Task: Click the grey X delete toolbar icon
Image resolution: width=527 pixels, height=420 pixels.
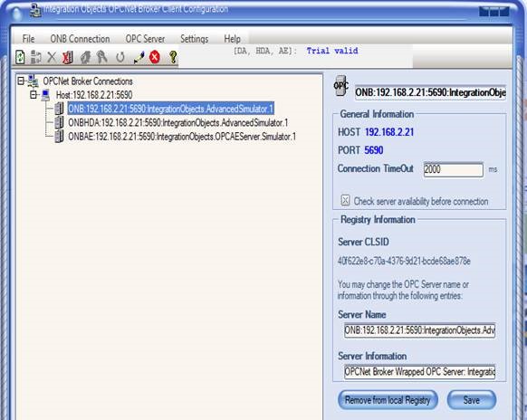Action: click(x=52, y=57)
